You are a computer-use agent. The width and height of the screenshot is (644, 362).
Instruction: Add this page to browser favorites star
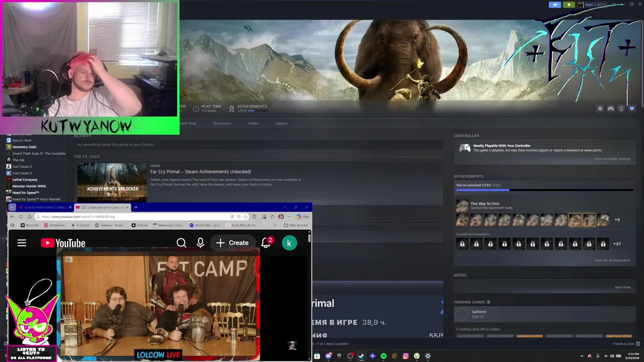[x=246, y=217]
